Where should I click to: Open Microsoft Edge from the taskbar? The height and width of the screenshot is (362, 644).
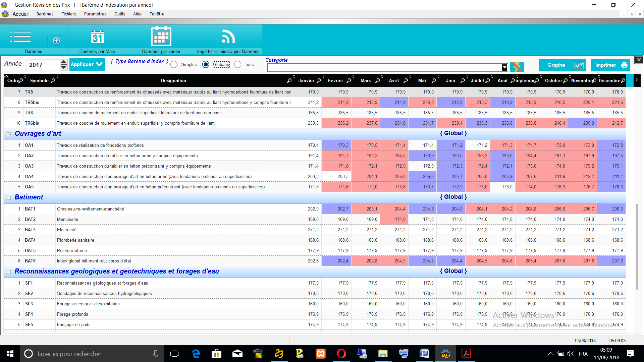click(x=196, y=354)
